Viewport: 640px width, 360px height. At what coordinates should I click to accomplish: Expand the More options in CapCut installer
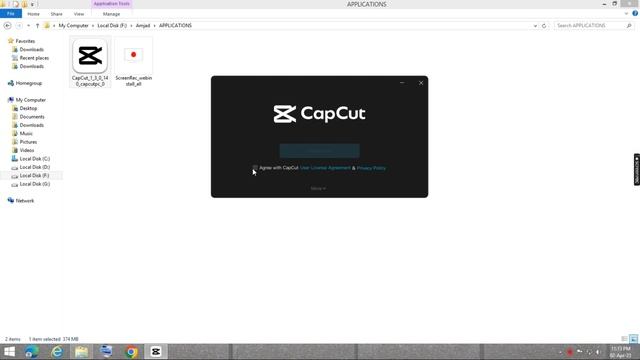tap(318, 189)
